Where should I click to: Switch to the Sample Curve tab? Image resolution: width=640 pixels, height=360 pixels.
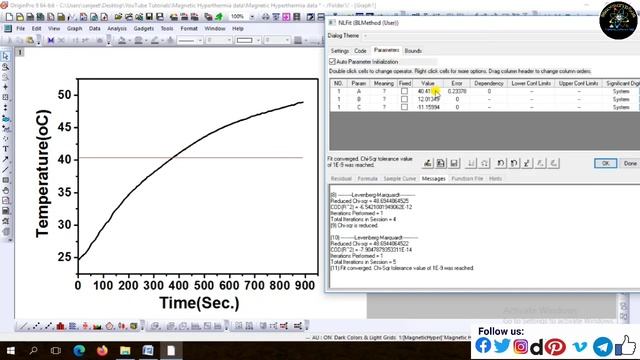(x=400, y=179)
